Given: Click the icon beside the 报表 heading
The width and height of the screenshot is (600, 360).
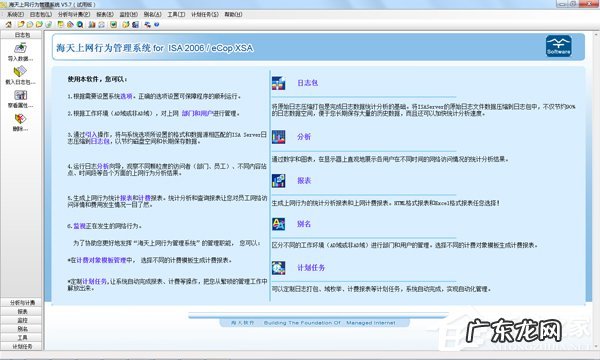Looking at the screenshot, I should (x=279, y=181).
